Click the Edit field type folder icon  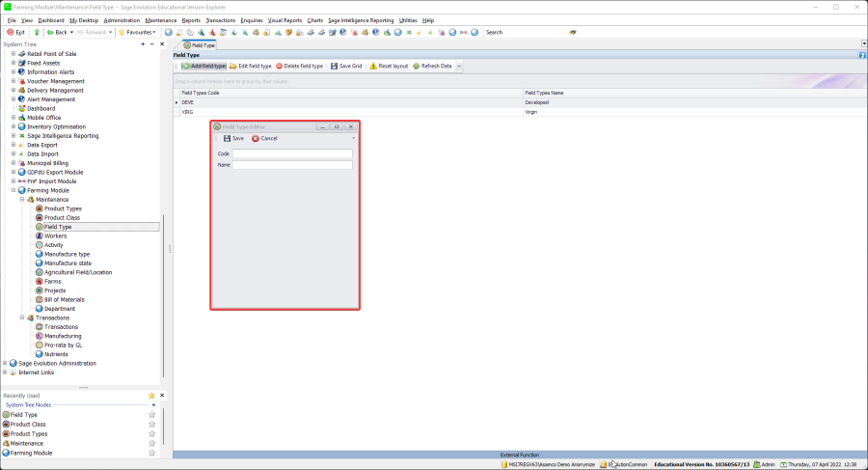click(x=233, y=66)
